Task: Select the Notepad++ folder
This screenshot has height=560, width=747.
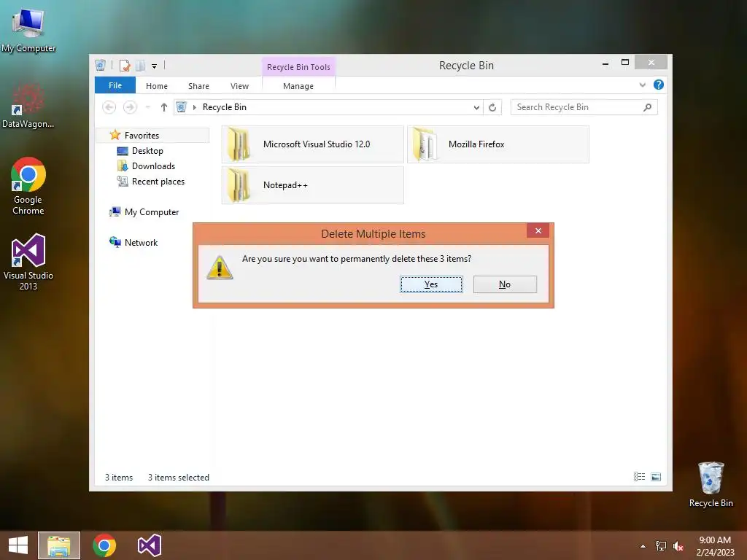Action: tap(312, 185)
